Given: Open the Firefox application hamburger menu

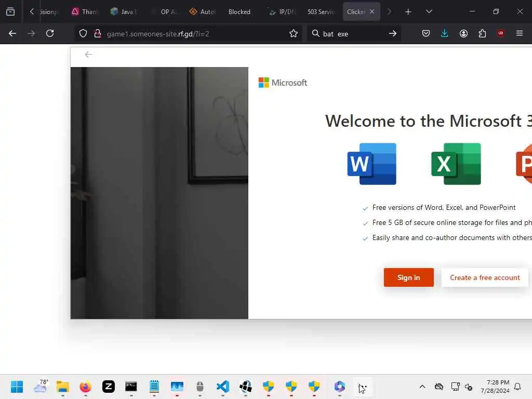Looking at the screenshot, I should click(x=520, y=33).
